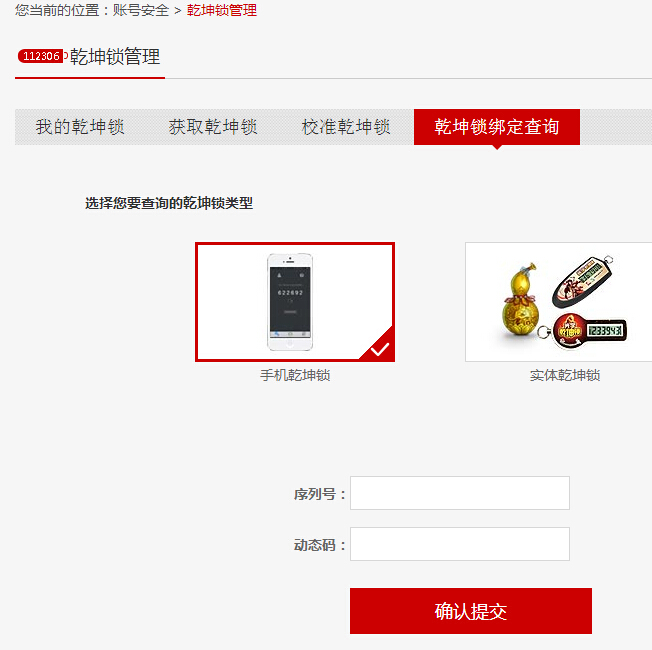
Task: Click the round red keychain token image
Action: [568, 330]
